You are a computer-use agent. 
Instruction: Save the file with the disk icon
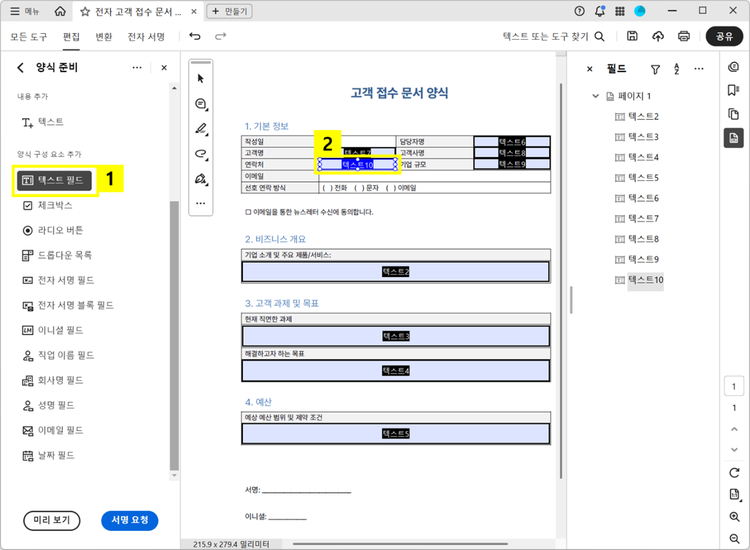pos(632,36)
